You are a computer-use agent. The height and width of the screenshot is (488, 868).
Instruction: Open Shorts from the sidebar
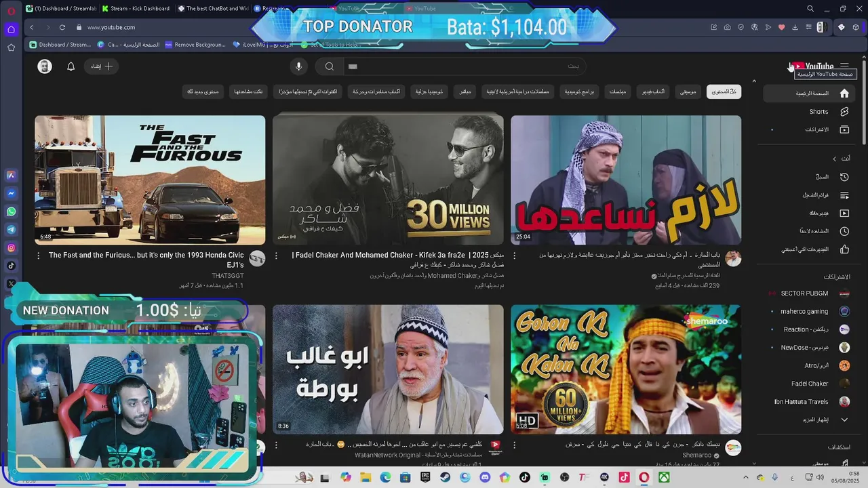810,111
